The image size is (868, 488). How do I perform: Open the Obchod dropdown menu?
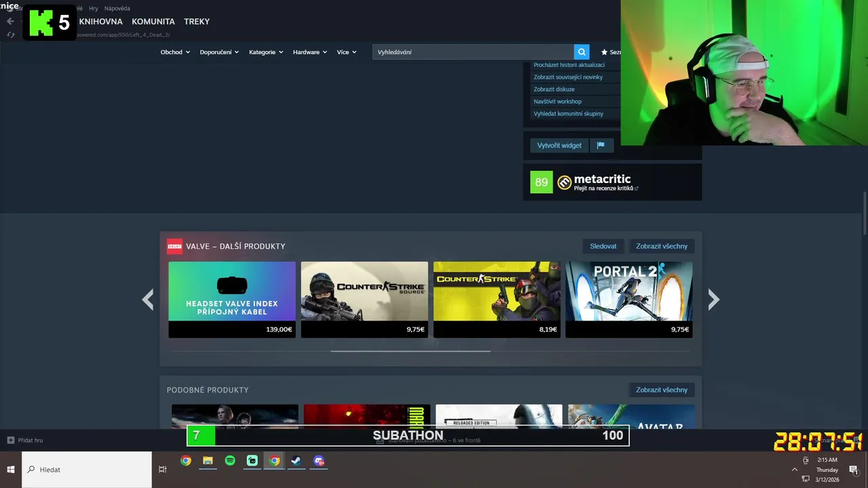pos(175,52)
